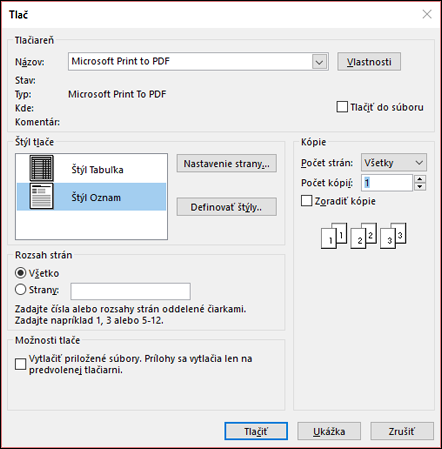Click the first collation pages icon
This screenshot has height=449, width=442.
point(334,236)
